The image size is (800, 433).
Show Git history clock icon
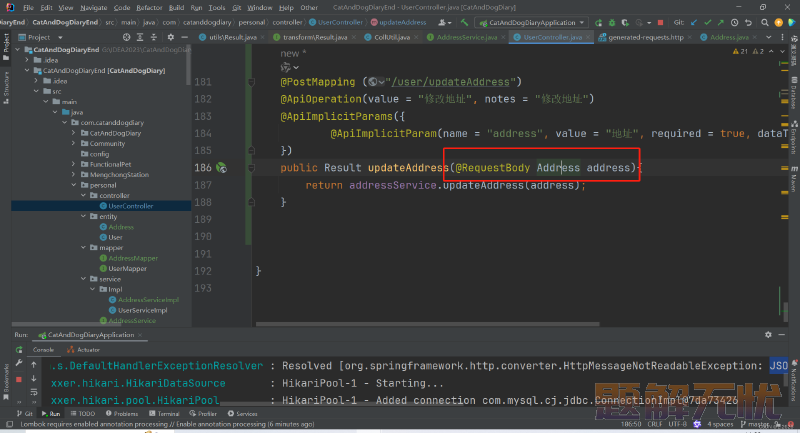tap(735, 22)
